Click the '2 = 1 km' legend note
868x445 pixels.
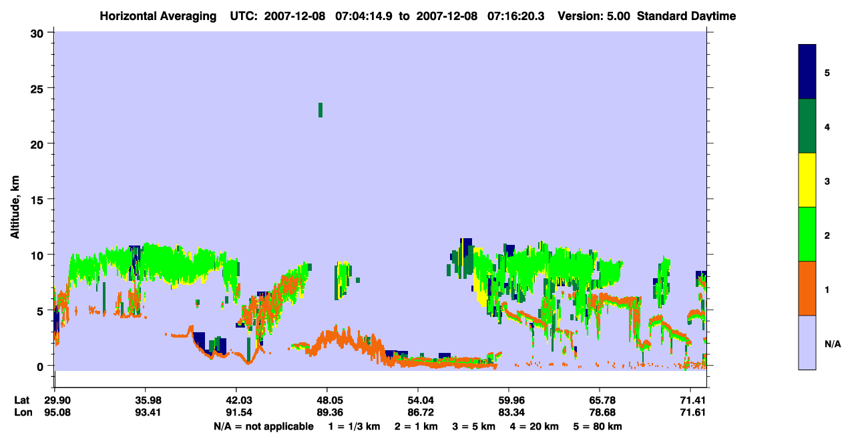pyautogui.click(x=416, y=426)
